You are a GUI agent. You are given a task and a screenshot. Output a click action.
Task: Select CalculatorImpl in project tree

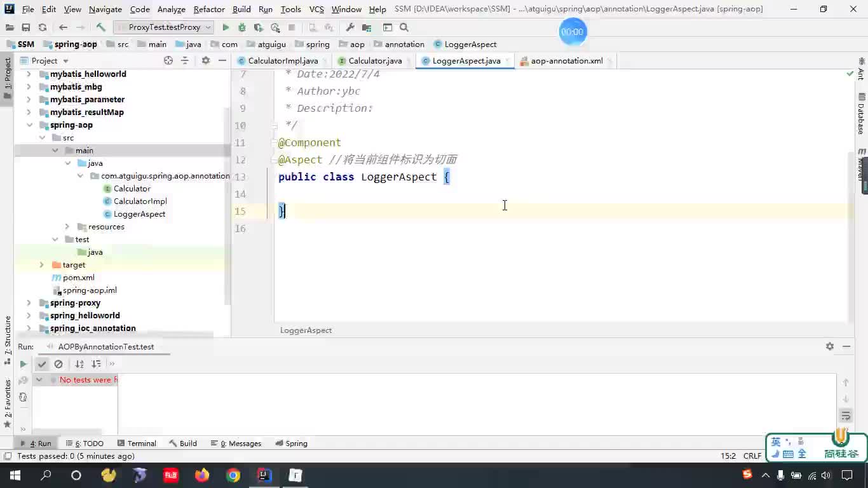pos(140,201)
